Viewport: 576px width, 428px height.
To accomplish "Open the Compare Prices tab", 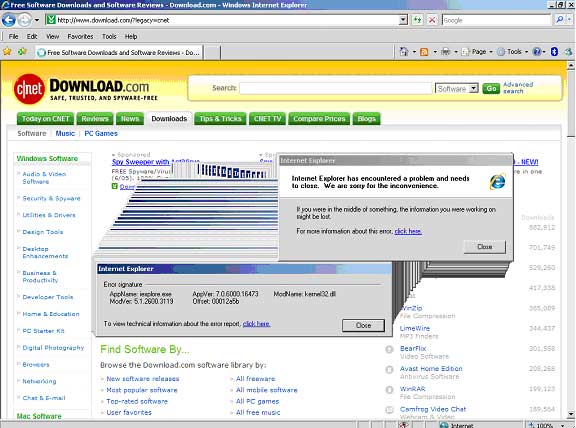I will point(319,119).
